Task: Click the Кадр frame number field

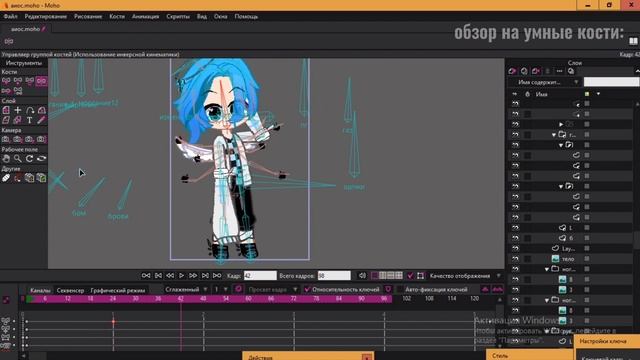Action: tap(260, 276)
